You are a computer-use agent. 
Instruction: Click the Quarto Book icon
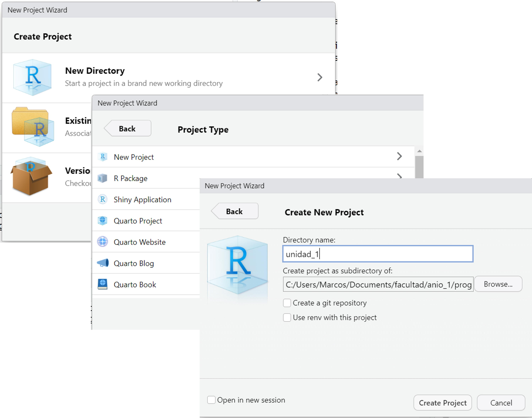pos(102,284)
